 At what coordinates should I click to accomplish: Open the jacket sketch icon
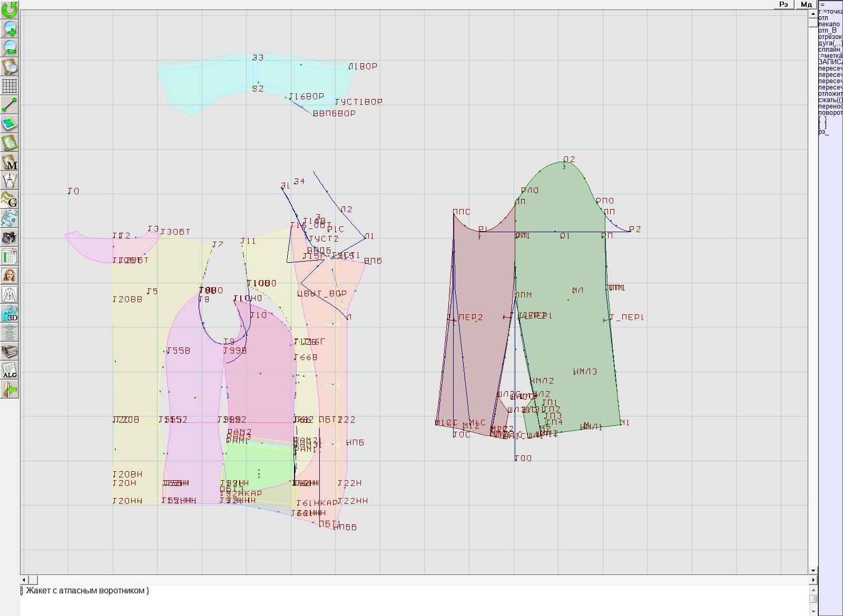pos(9,294)
